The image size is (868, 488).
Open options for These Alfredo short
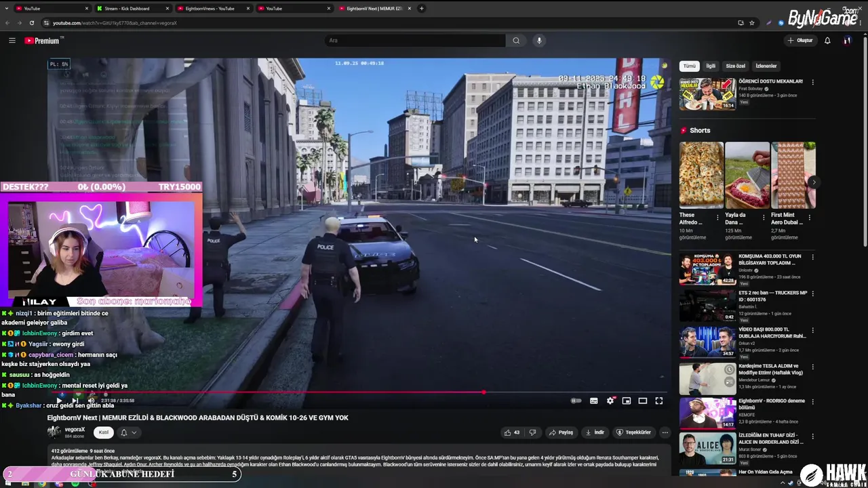tap(717, 217)
